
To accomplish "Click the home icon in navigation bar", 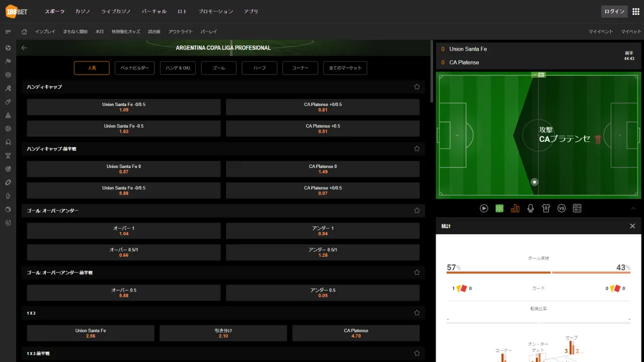I will point(24,32).
